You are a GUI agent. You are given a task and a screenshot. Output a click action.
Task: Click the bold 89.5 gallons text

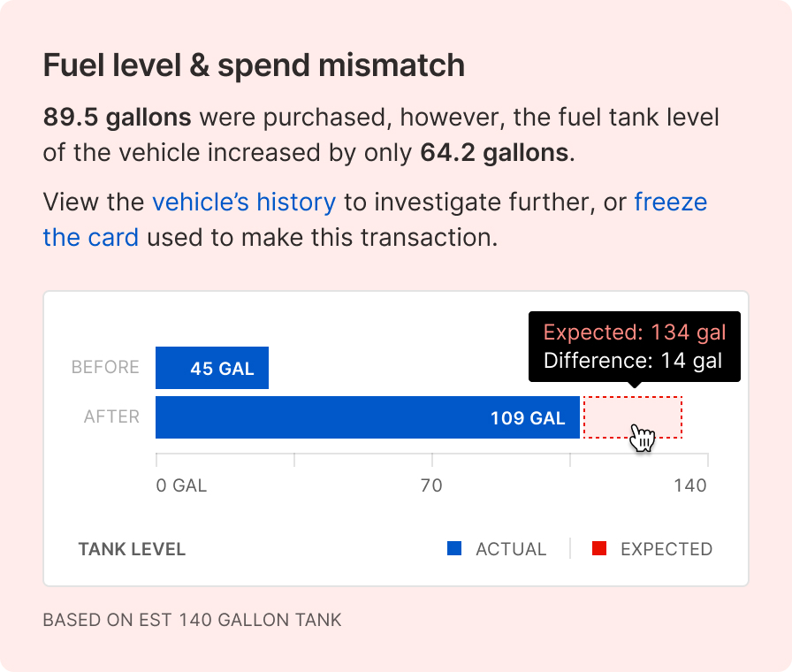(x=117, y=118)
